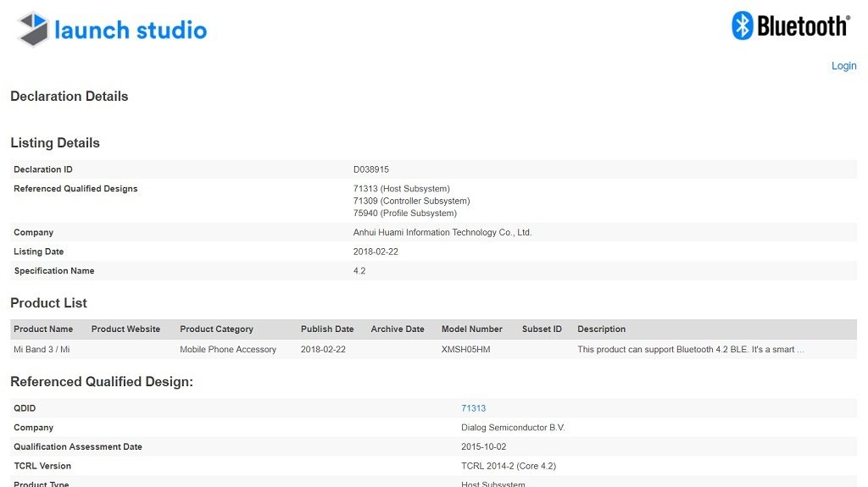The image size is (868, 487).
Task: Click the assessment date 2015-10-02
Action: point(483,446)
